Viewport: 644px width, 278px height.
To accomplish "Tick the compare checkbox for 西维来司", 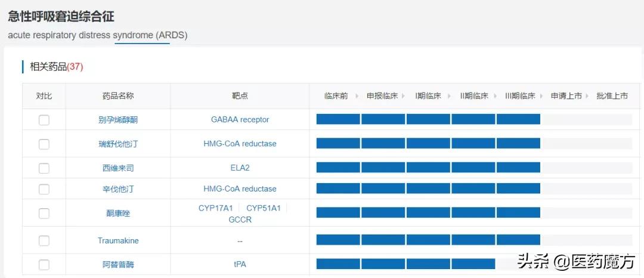I will [x=44, y=168].
